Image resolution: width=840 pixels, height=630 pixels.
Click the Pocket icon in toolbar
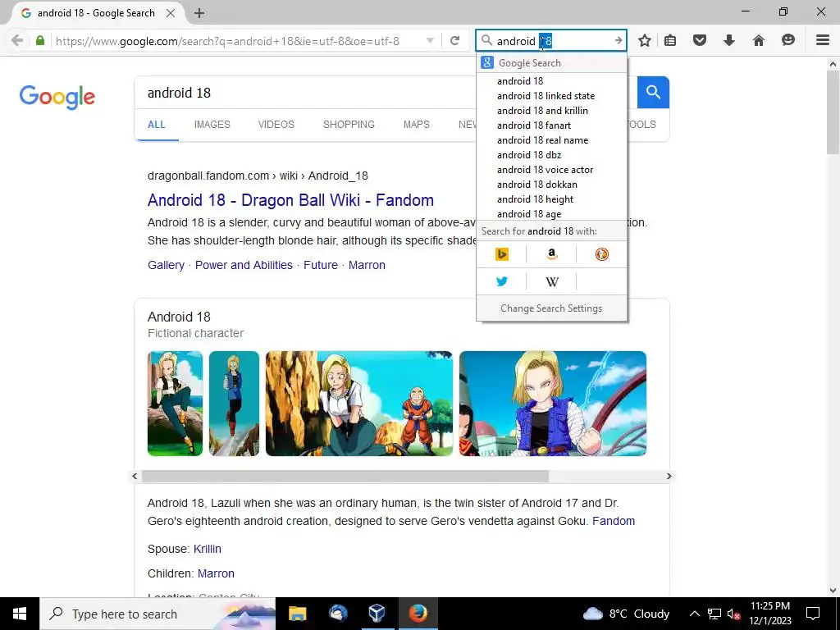(x=699, y=41)
